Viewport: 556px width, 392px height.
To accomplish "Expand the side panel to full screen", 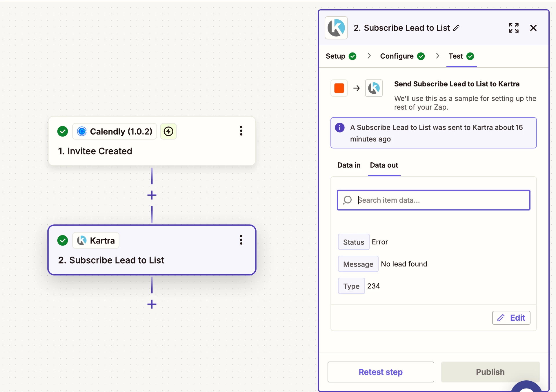I will coord(513,28).
